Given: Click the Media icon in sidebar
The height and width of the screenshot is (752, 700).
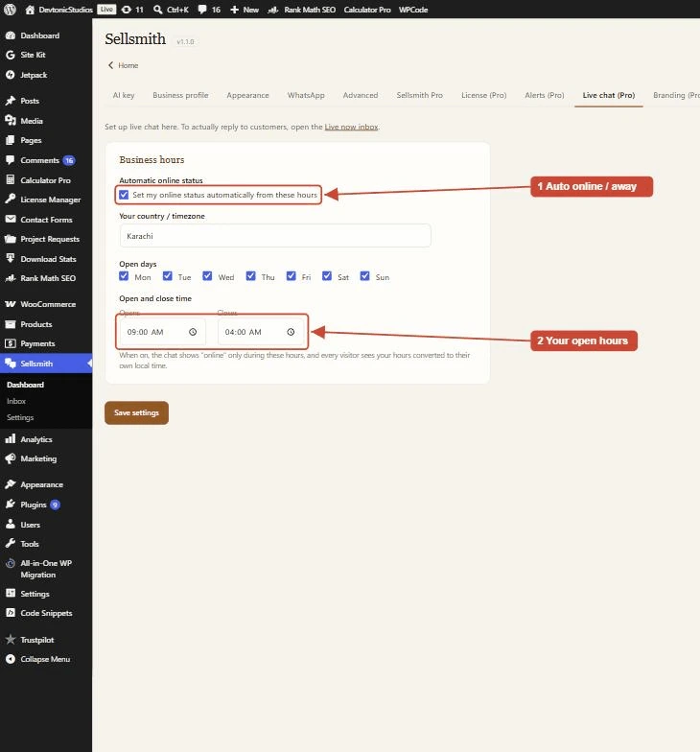Looking at the screenshot, I should 11,121.
